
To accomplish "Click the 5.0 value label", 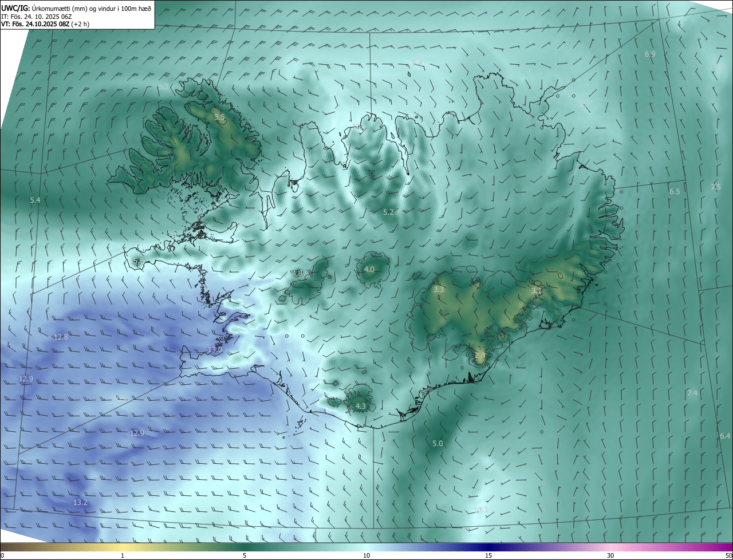I will click(438, 443).
